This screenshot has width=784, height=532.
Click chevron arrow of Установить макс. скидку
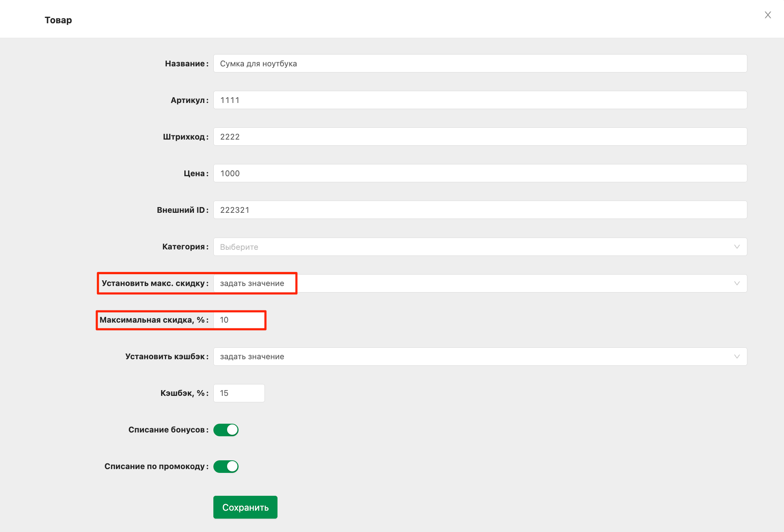737,283
